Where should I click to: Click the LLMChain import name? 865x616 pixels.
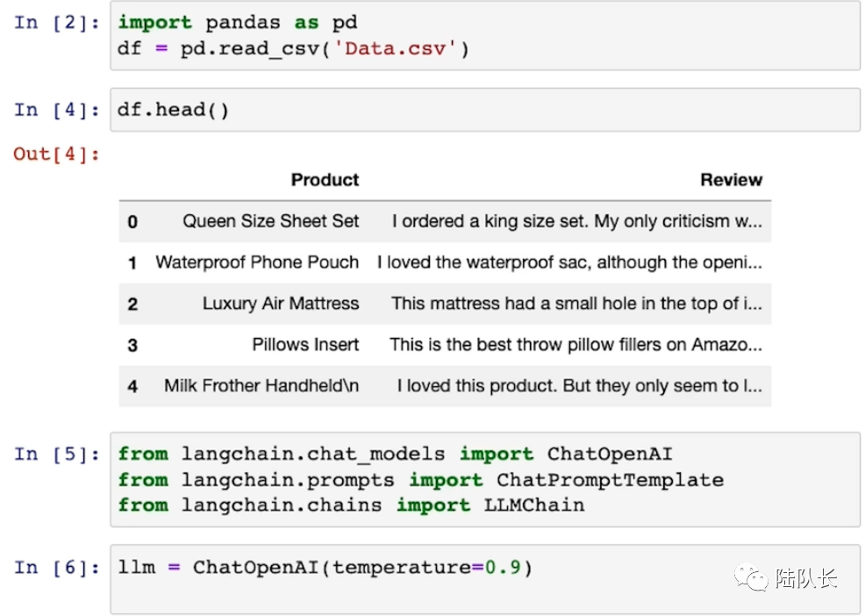pyautogui.click(x=534, y=505)
